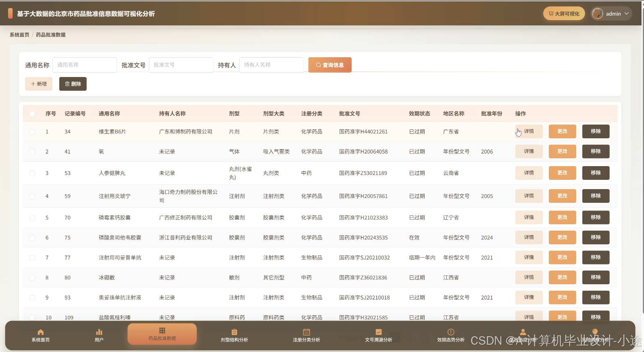The height and width of the screenshot is (352, 644).
Task: Open 用户 in bottom navigation
Action: coord(99,335)
